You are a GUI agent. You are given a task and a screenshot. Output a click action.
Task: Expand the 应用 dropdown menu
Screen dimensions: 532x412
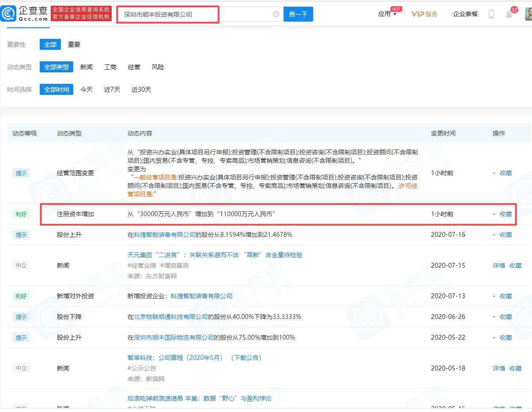(x=387, y=14)
